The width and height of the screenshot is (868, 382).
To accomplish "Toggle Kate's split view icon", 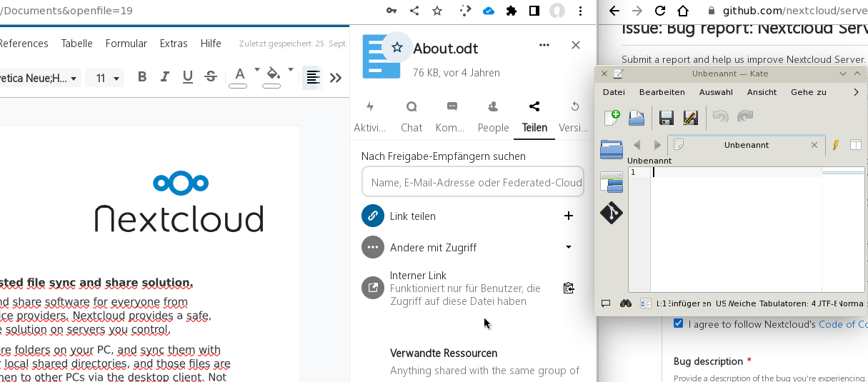I will click(855, 145).
